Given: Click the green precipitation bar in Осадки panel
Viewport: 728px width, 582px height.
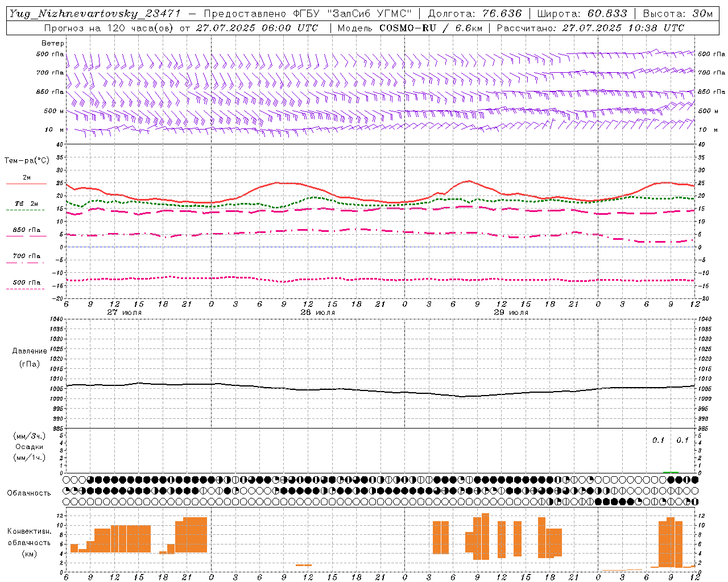Looking at the screenshot, I should [671, 472].
